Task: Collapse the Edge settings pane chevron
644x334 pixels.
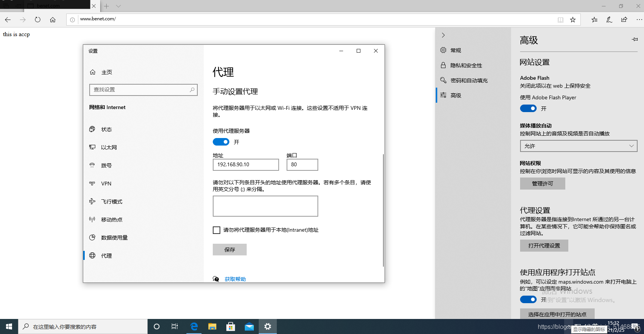Action: [x=443, y=35]
